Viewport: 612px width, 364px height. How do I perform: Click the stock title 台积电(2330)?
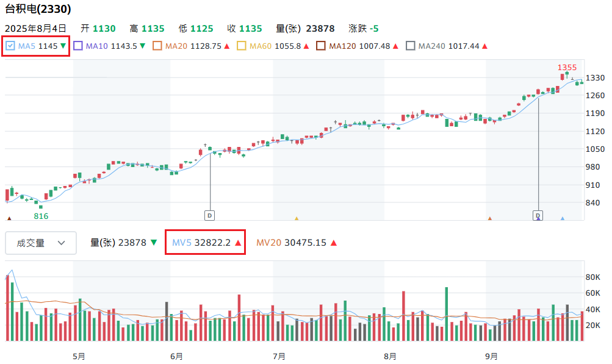coord(38,9)
